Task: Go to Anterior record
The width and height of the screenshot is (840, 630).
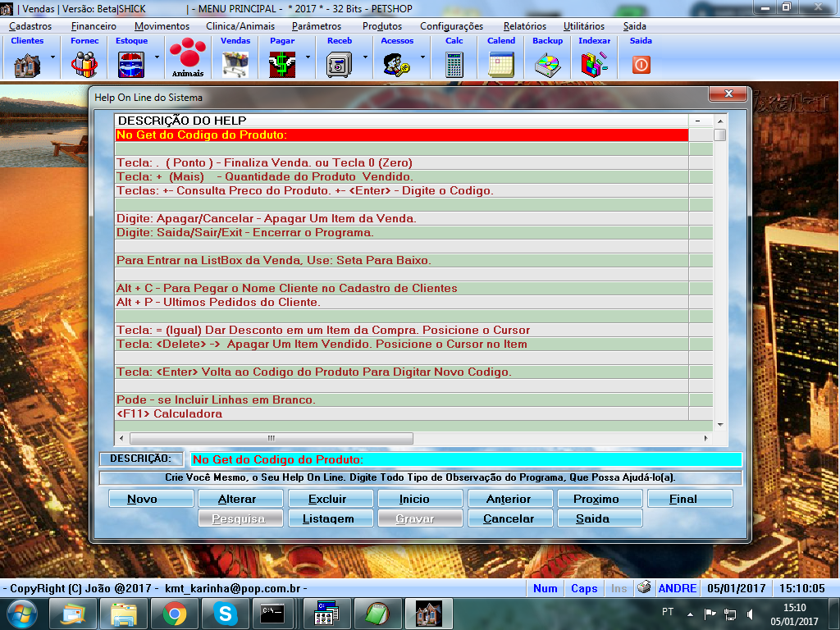Action: (x=510, y=499)
